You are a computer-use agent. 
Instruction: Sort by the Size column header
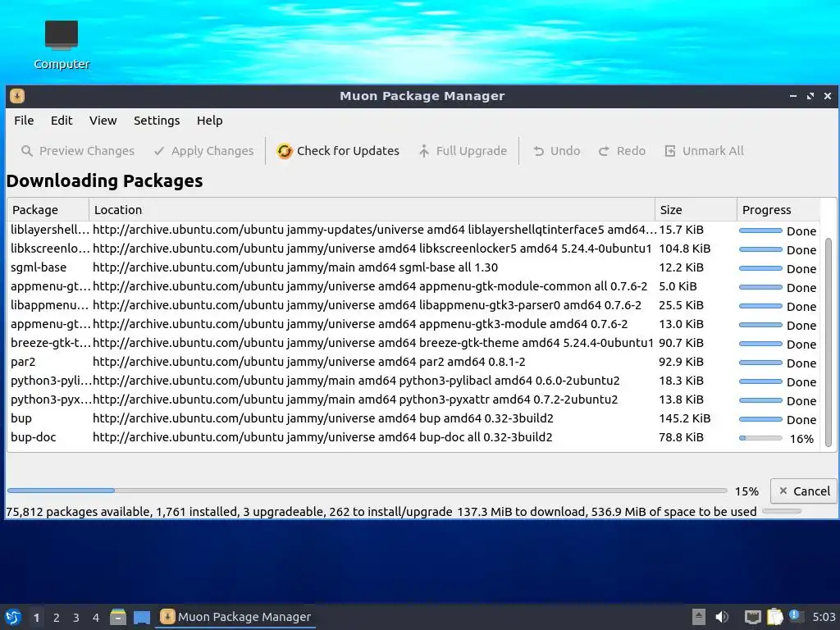(x=696, y=209)
